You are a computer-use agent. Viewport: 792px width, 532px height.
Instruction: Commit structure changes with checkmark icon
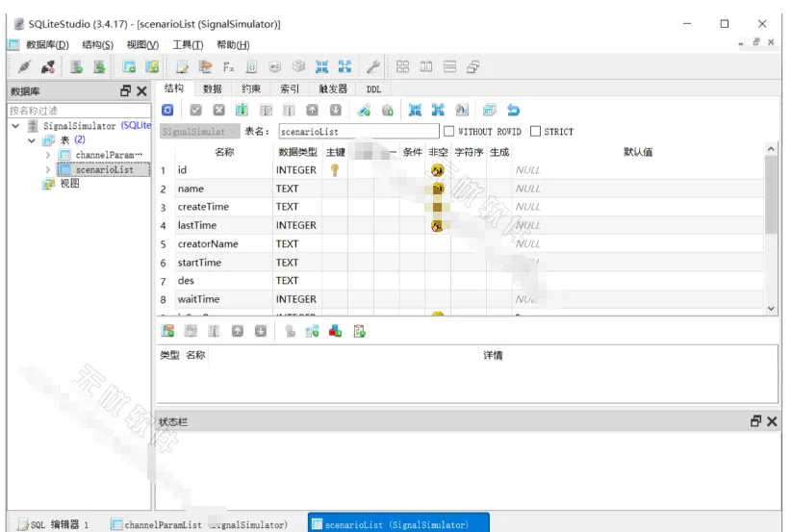coord(195,110)
